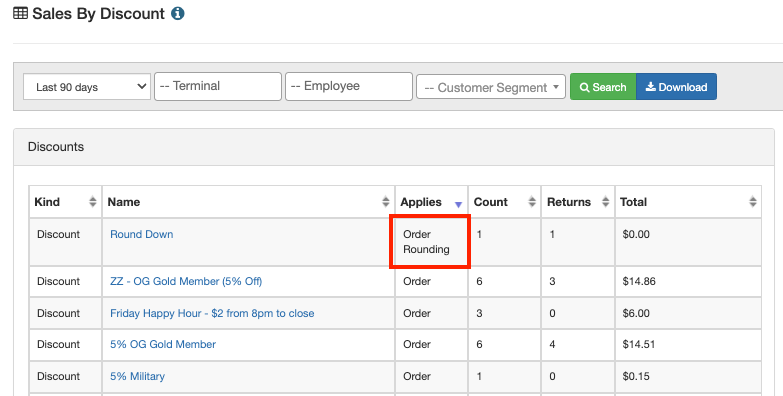The image size is (783, 396).
Task: Sort table by the Total column
Action: click(x=688, y=202)
